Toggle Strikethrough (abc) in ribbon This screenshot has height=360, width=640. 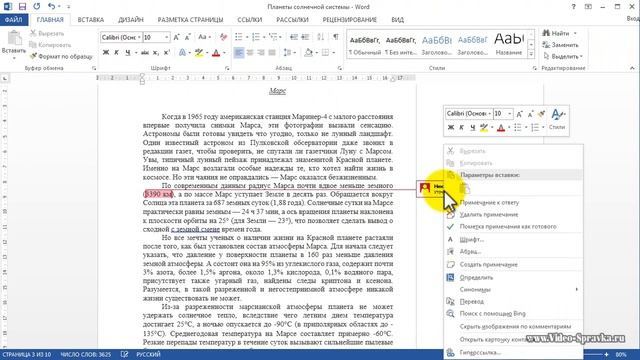144,53
